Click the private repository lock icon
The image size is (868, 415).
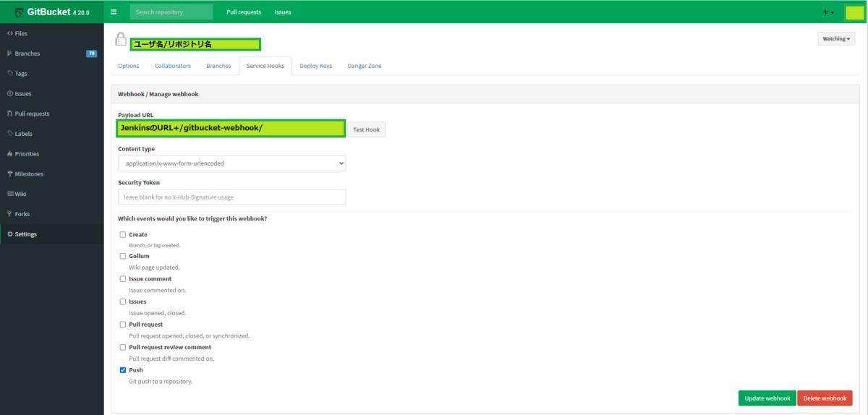pyautogui.click(x=120, y=40)
